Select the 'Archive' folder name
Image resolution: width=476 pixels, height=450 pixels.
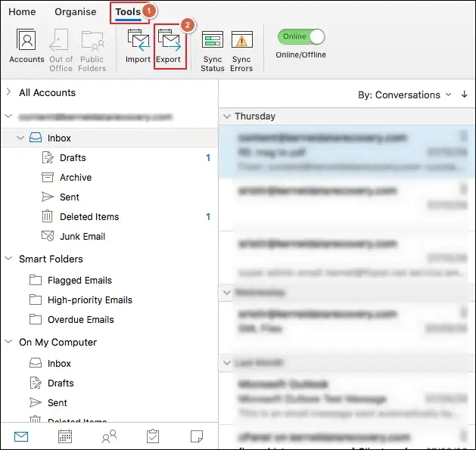76,177
